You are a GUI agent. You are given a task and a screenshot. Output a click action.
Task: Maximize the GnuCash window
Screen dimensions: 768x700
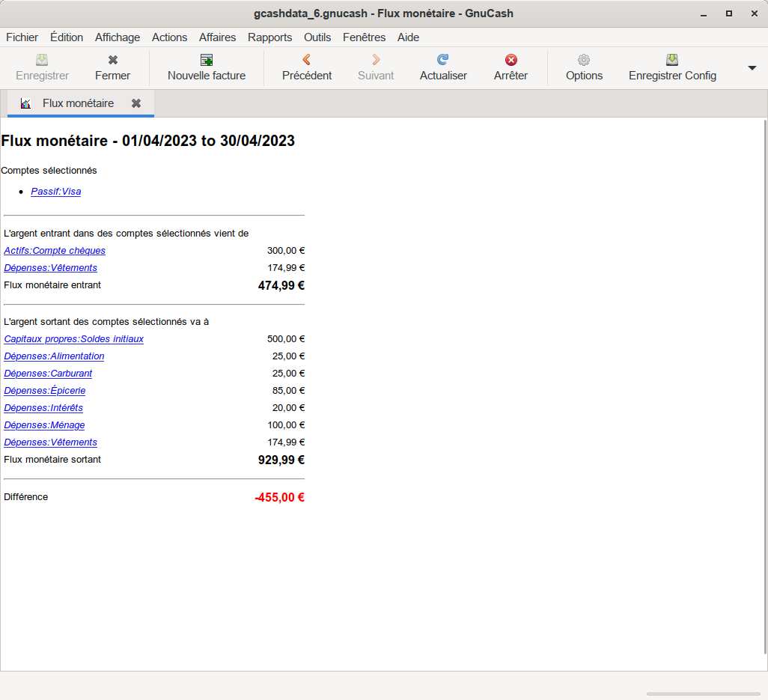click(x=728, y=13)
